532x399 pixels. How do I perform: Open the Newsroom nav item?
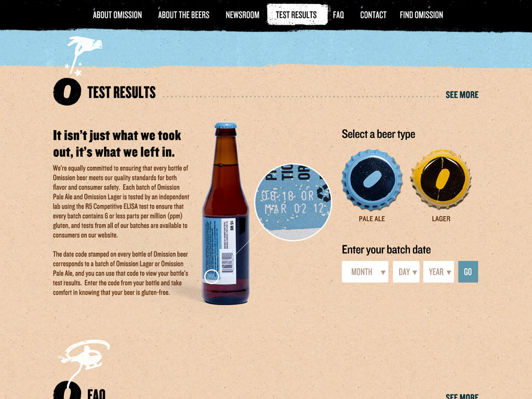pyautogui.click(x=243, y=15)
